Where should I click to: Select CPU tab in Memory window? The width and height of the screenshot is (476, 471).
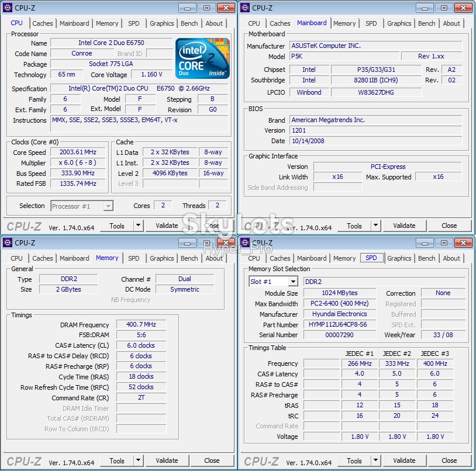(x=16, y=258)
